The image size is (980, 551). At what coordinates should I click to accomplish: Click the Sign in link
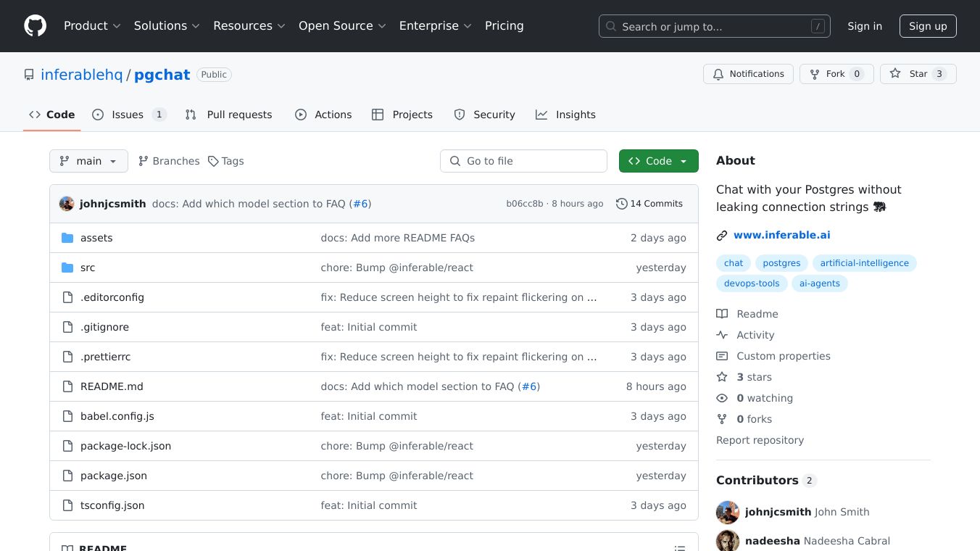coord(865,26)
